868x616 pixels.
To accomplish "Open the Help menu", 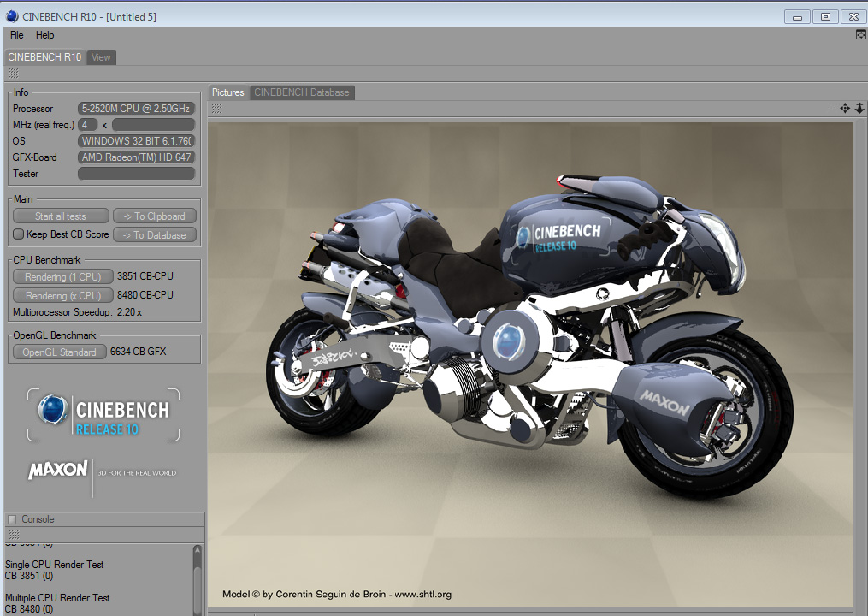I will pyautogui.click(x=45, y=35).
